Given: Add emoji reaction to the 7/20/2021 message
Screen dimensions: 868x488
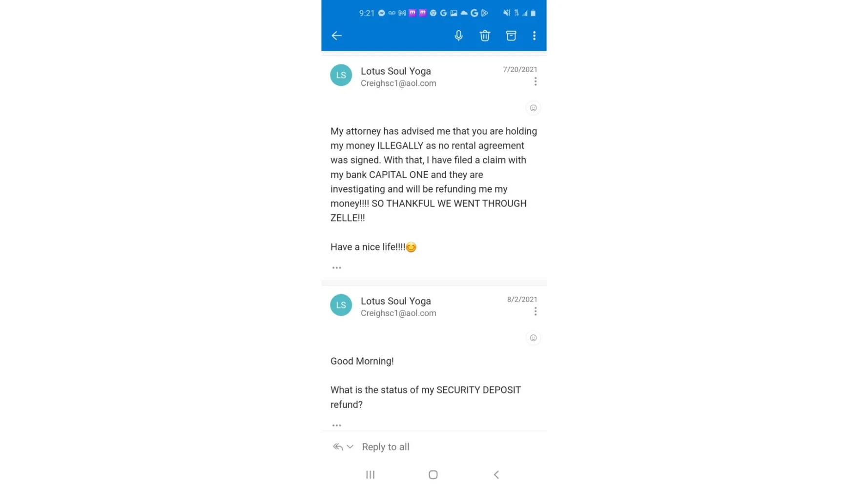Looking at the screenshot, I should [x=533, y=108].
